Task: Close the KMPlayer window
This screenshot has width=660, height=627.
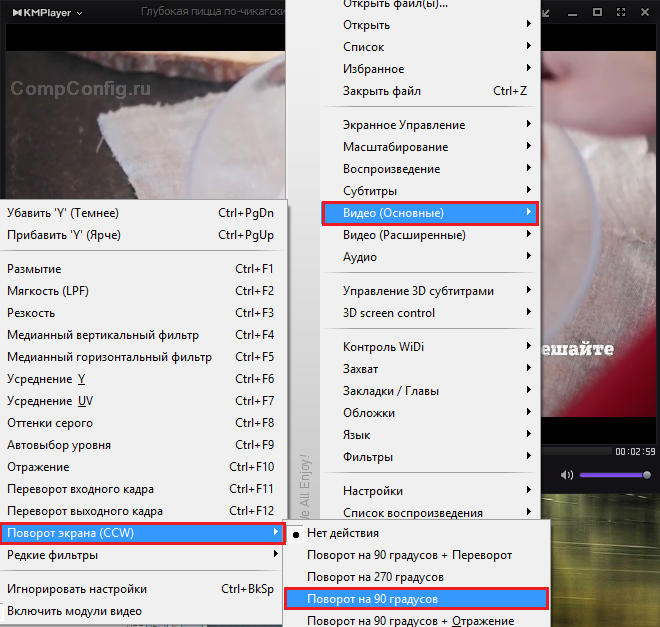Action: (643, 12)
